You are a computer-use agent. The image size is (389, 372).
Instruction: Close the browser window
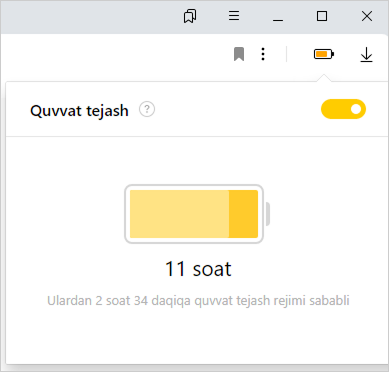[367, 16]
